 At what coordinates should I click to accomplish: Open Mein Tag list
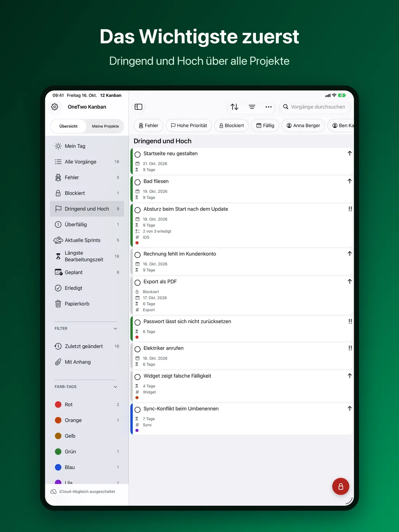click(x=87, y=146)
